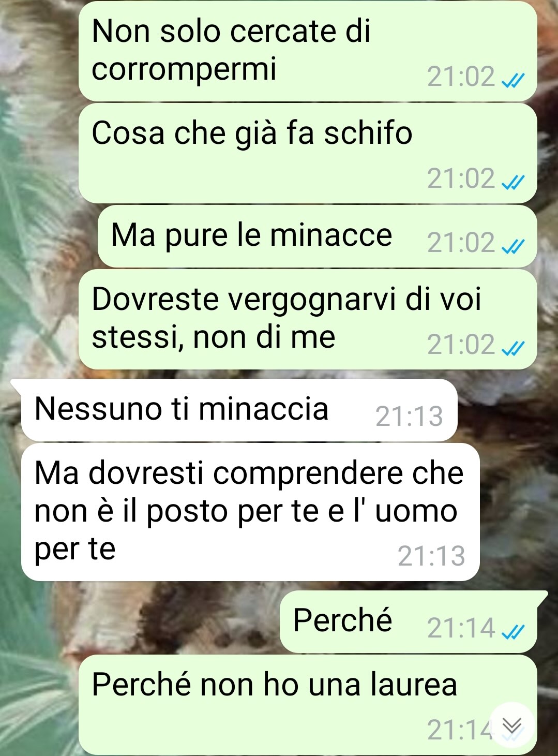Screen dimensions: 558x756
Task: Select 'Perché non ho una laurea' message
Action: (308, 705)
